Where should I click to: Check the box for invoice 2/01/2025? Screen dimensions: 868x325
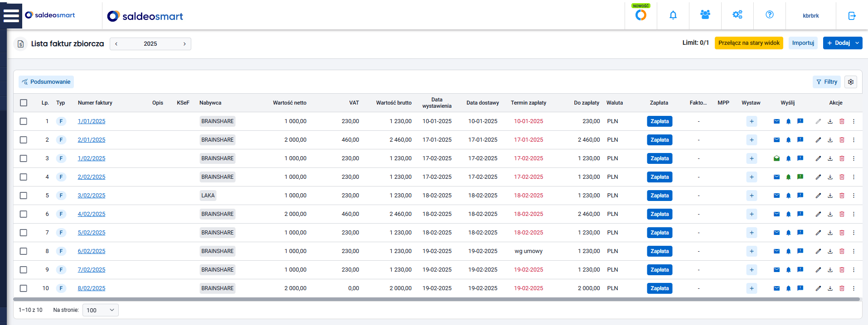pos(24,140)
